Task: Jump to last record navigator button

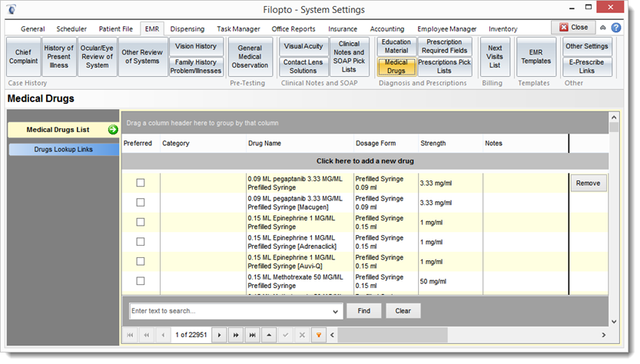Action: click(x=252, y=335)
